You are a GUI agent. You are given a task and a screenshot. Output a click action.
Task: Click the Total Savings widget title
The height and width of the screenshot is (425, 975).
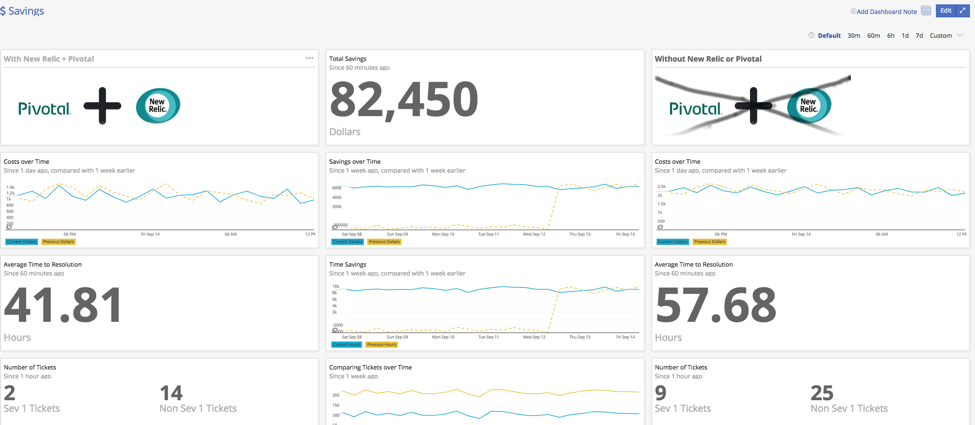(348, 58)
